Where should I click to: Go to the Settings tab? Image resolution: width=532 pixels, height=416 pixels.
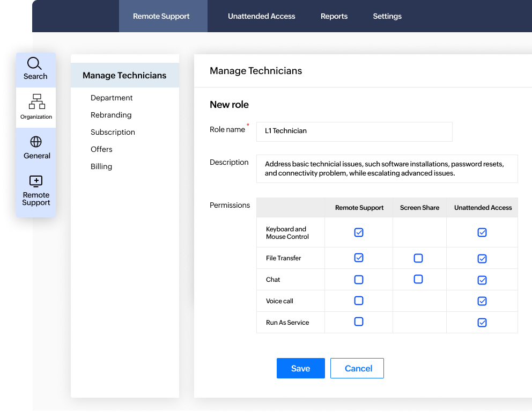pyautogui.click(x=387, y=16)
